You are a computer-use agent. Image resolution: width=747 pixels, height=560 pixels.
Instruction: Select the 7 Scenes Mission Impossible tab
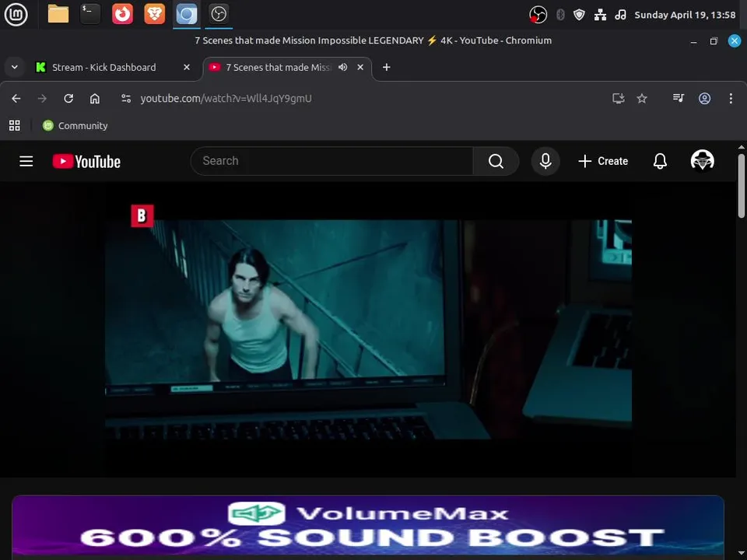coord(277,67)
